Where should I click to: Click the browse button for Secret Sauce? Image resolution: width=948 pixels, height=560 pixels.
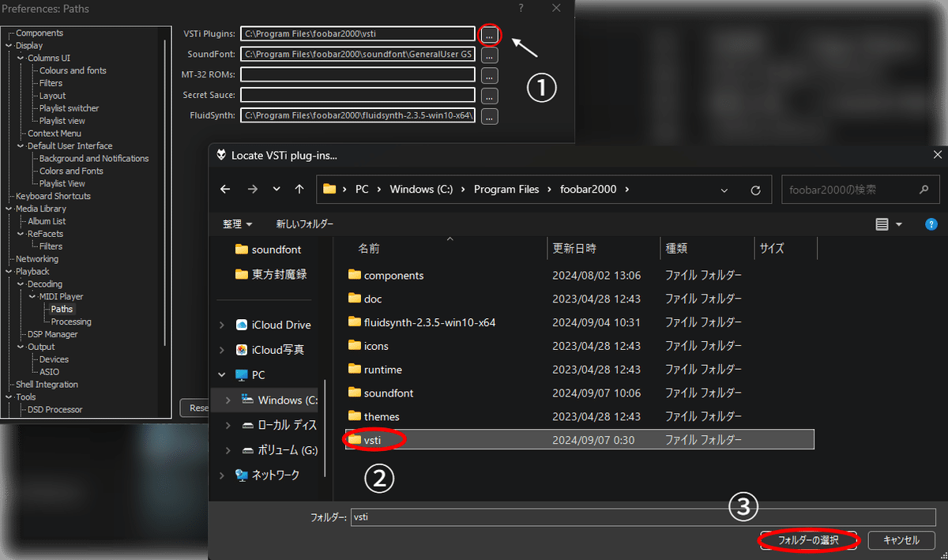click(x=490, y=96)
